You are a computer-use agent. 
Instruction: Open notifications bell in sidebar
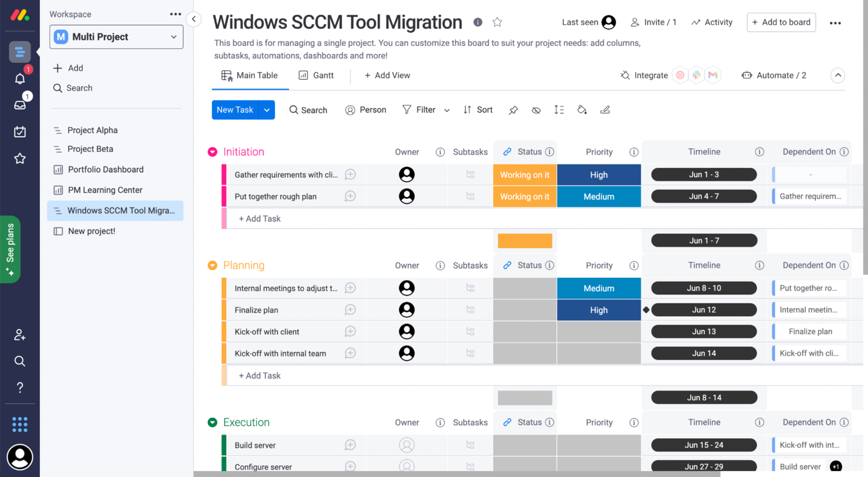point(19,79)
